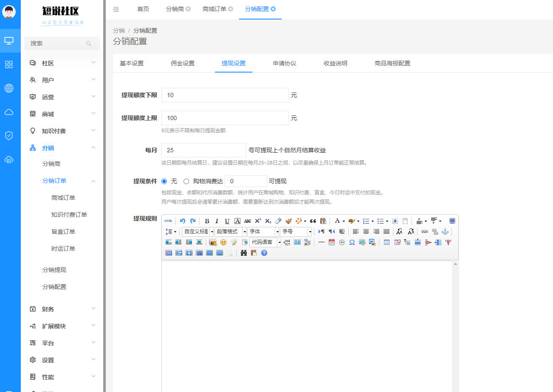Open the editor help question icon

coord(264,253)
